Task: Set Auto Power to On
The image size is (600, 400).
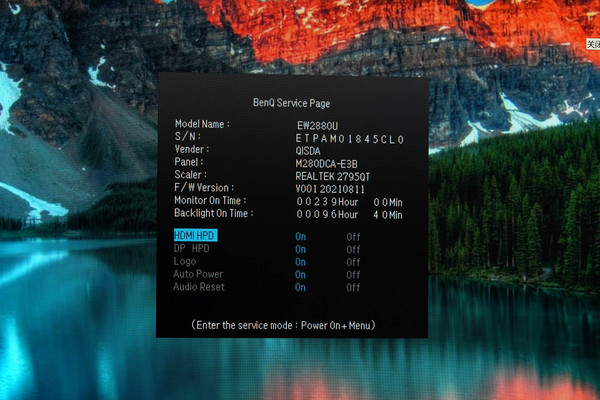Action: (300, 274)
